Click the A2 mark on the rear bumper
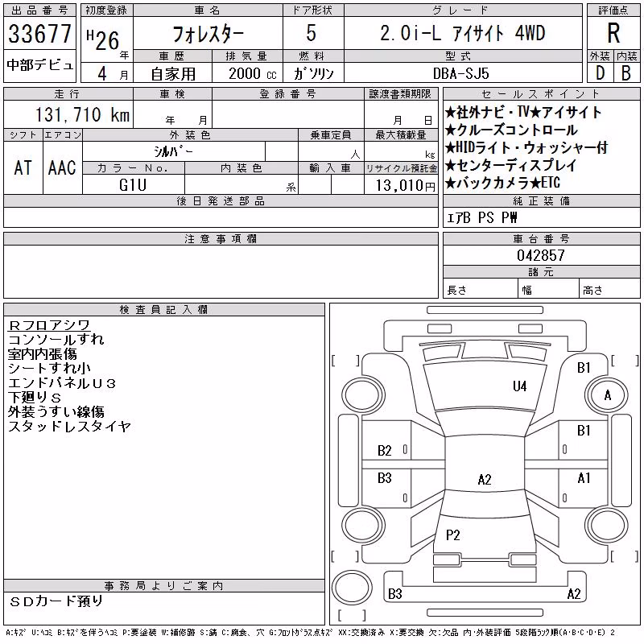 click(x=574, y=594)
